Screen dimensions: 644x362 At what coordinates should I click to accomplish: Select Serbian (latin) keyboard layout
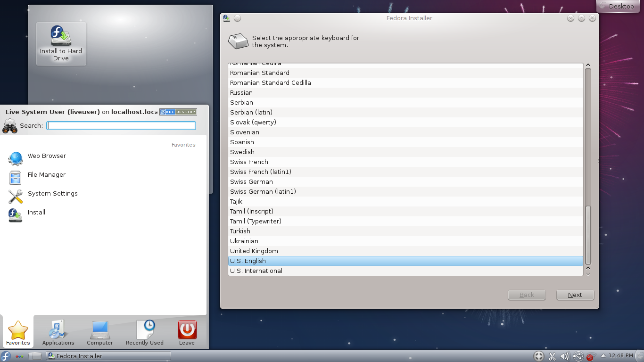(x=405, y=113)
